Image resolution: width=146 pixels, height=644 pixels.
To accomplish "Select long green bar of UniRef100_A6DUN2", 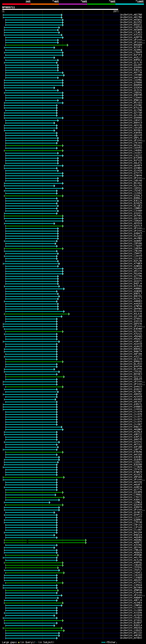I will [x=45, y=540].
